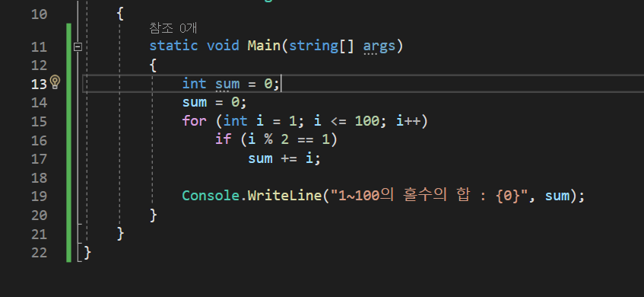Click the lightbulb quick actions icon
Image resolution: width=644 pixels, height=297 pixels.
pyautogui.click(x=55, y=82)
